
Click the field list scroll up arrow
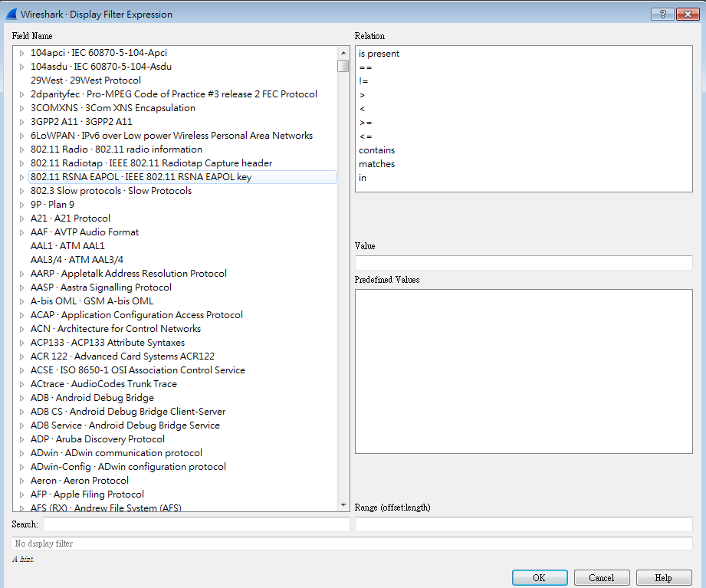pos(343,53)
